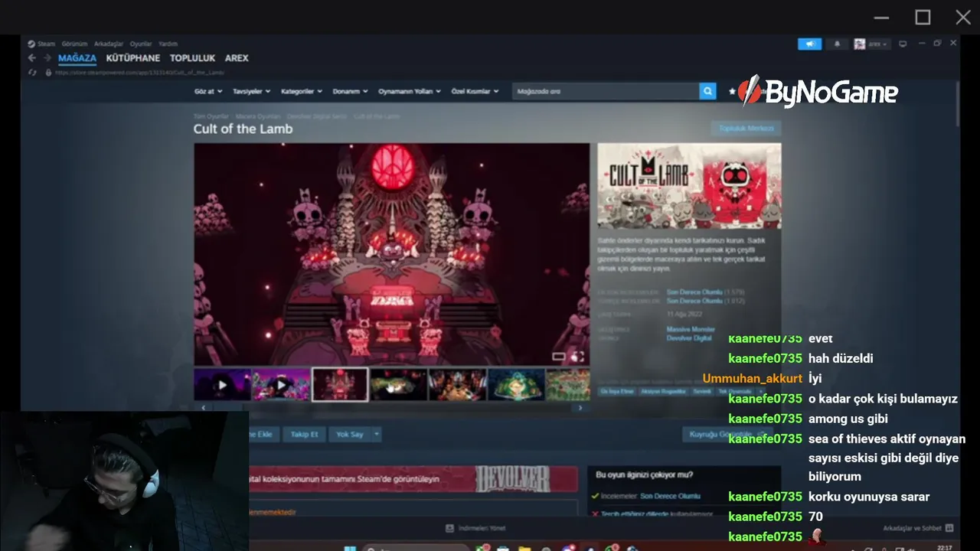Click the blue announcements megaphone button
Screen dimensions: 980x551
(x=809, y=44)
